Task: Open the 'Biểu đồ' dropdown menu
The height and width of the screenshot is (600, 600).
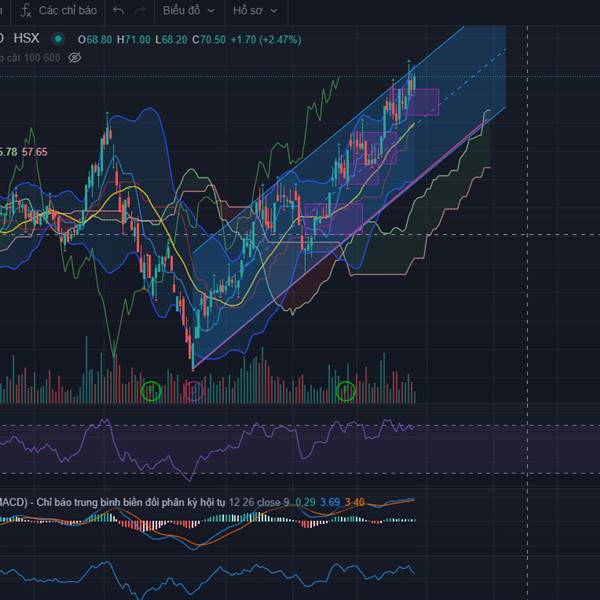Action: (x=188, y=11)
